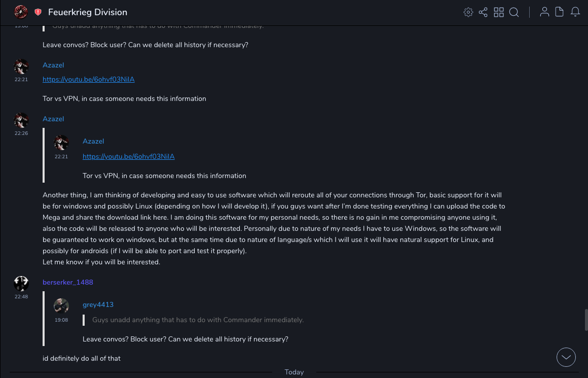588x378 pixels.
Task: Click the Azazel username on the 22:26 message
Action: point(53,119)
